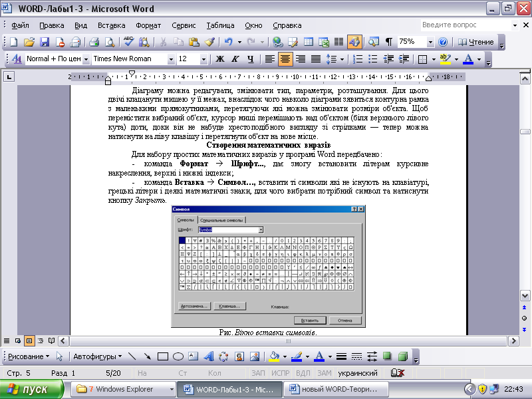
Task: Align text to the right
Action: [x=301, y=59]
